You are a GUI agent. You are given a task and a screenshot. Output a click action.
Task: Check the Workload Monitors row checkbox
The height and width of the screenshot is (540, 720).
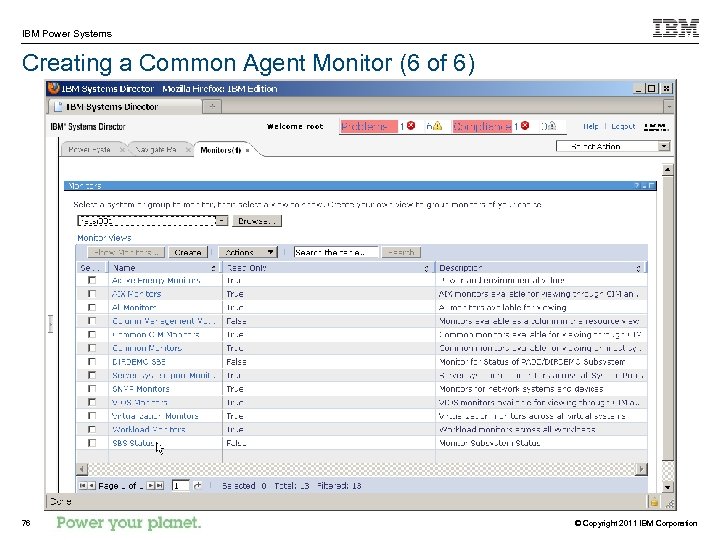coord(92,429)
